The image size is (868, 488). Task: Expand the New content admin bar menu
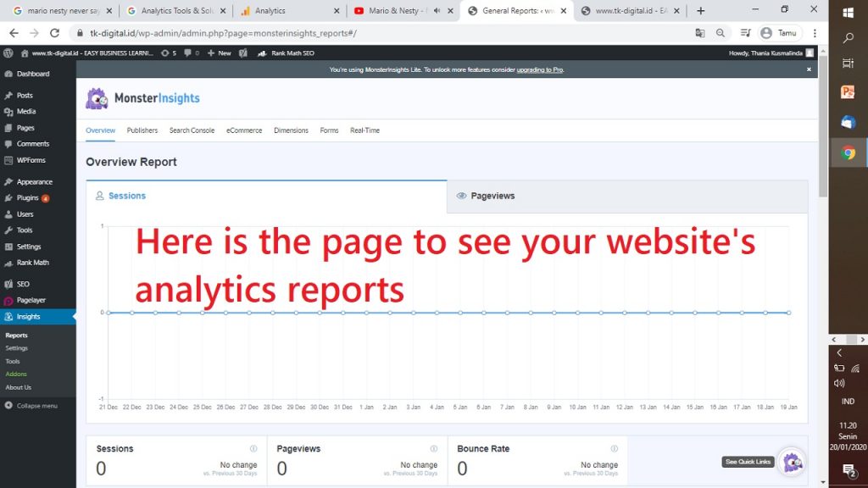(219, 53)
